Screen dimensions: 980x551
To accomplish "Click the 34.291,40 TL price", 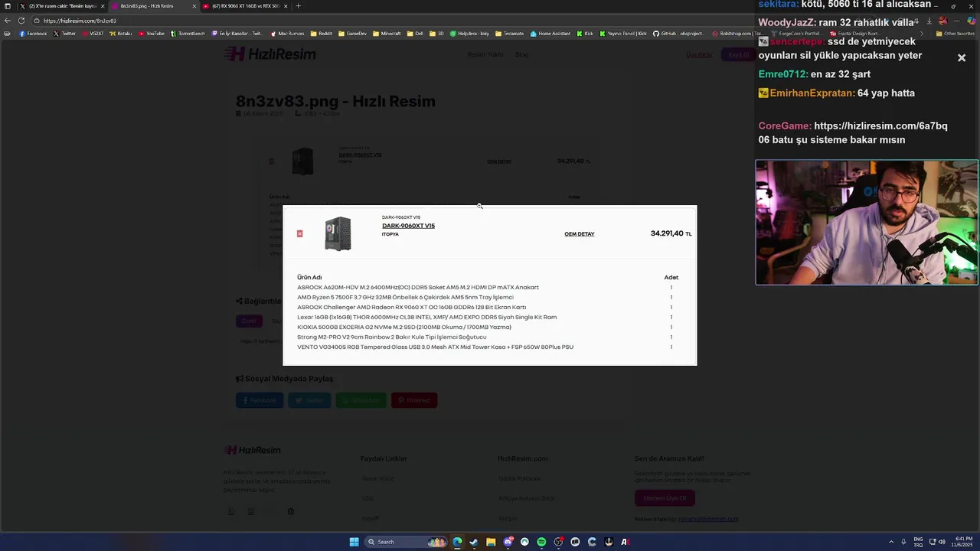I will pos(671,233).
